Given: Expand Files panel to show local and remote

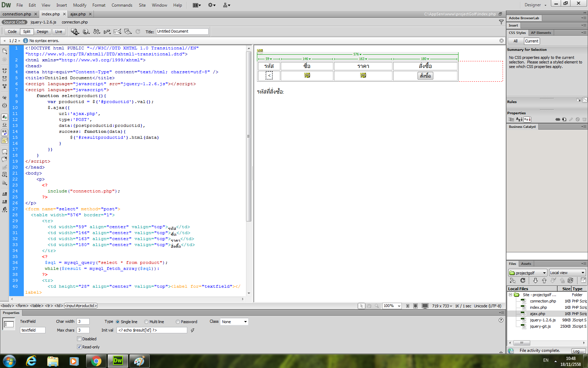Looking at the screenshot, I should coord(583,280).
